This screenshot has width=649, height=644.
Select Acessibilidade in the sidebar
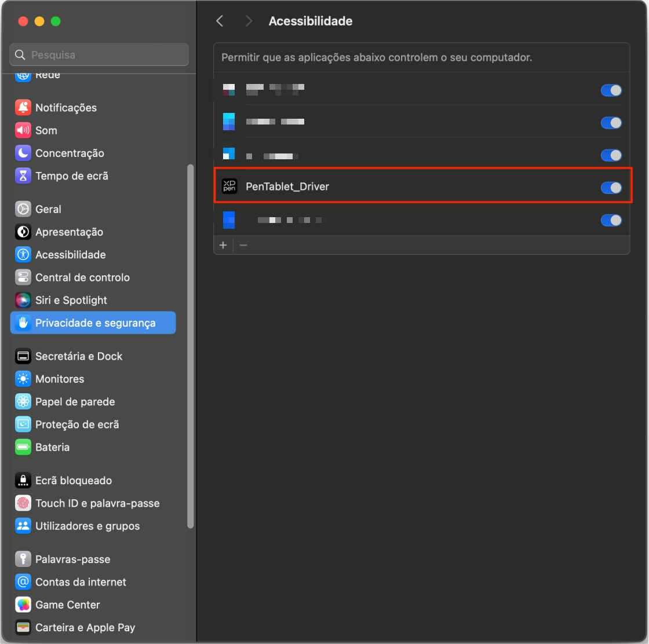coord(70,255)
